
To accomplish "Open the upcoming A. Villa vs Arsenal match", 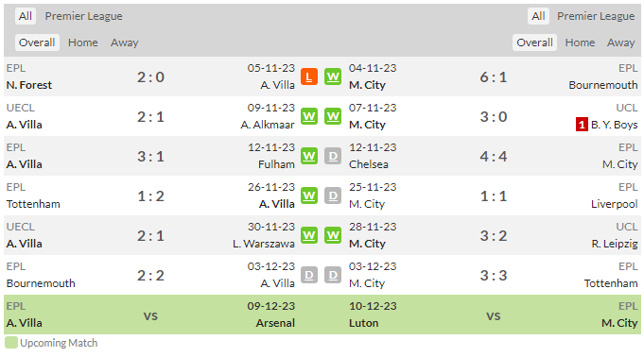I will pyautogui.click(x=150, y=314).
